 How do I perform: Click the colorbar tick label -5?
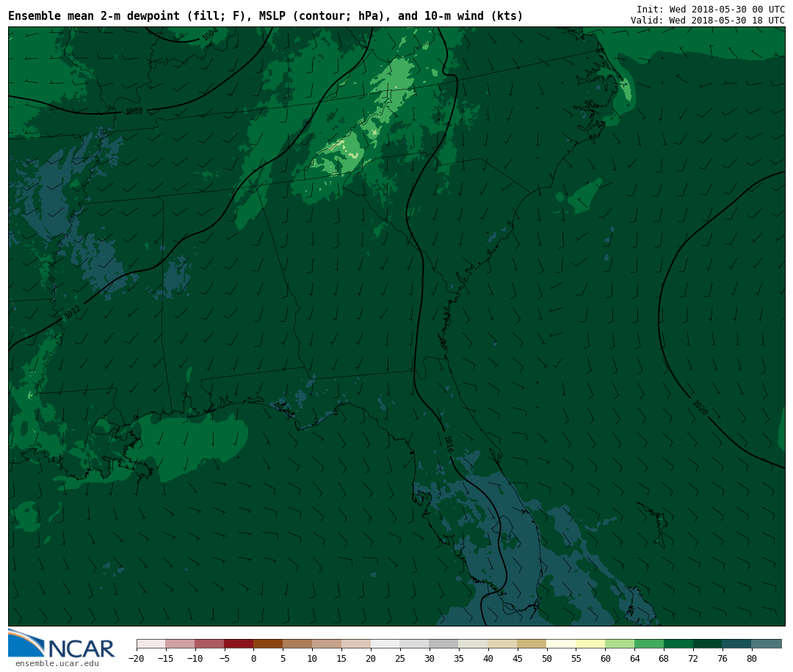click(x=224, y=658)
